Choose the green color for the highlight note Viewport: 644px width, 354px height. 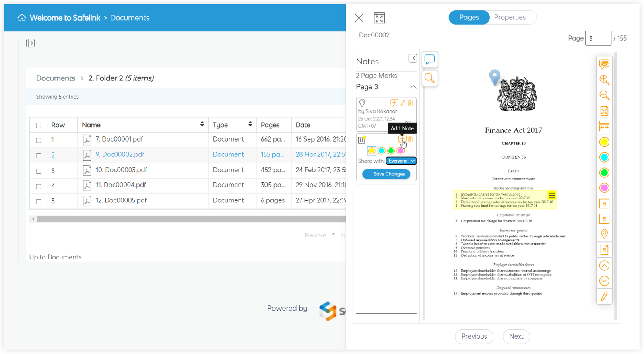tap(391, 151)
